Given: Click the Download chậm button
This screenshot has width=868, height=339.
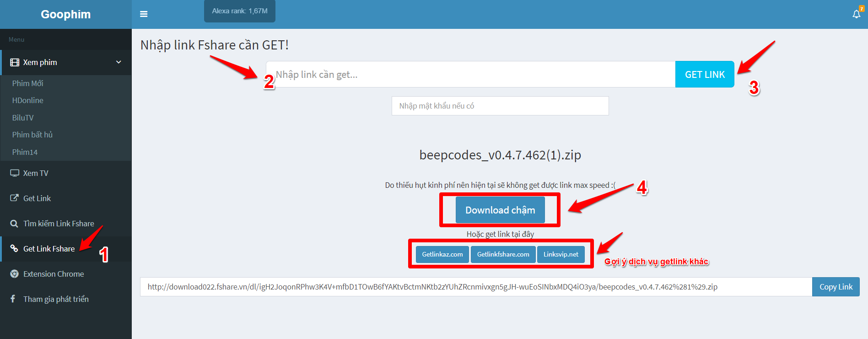Looking at the screenshot, I should tap(500, 210).
